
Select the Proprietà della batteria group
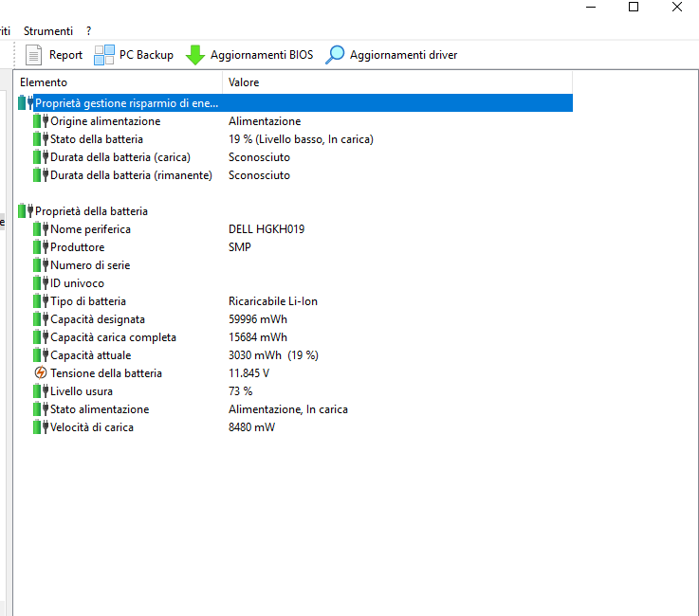point(91,211)
